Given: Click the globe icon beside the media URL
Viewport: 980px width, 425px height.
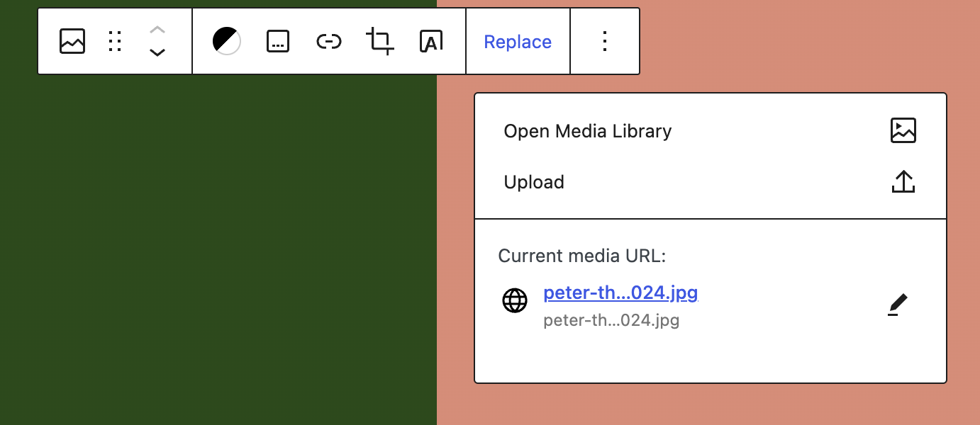Looking at the screenshot, I should pos(514,300).
